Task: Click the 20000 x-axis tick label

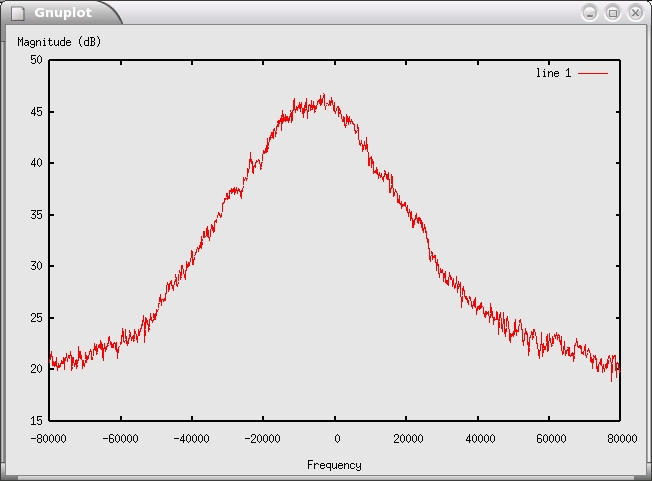Action: pos(407,438)
